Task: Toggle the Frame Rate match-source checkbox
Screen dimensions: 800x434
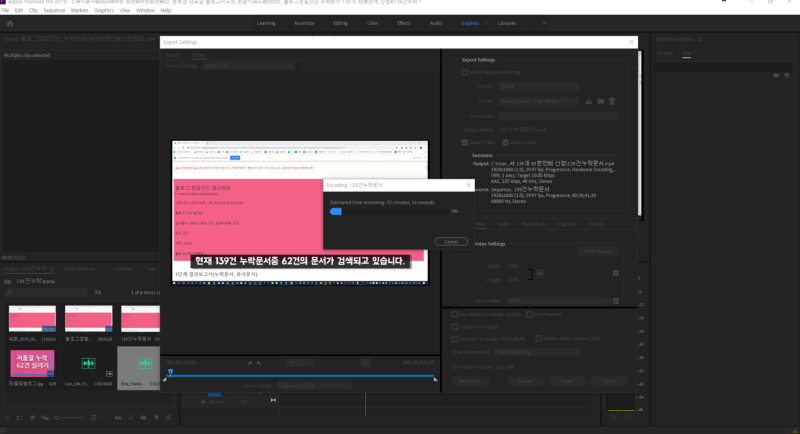Action: point(616,301)
